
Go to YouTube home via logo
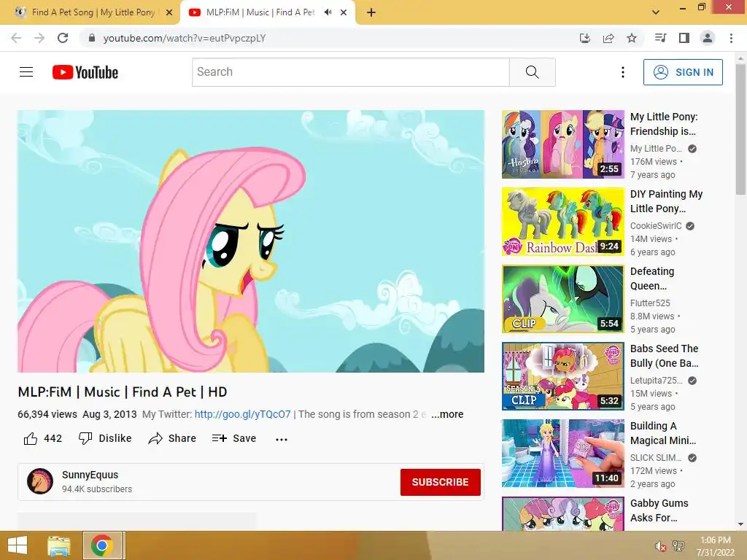click(x=85, y=72)
